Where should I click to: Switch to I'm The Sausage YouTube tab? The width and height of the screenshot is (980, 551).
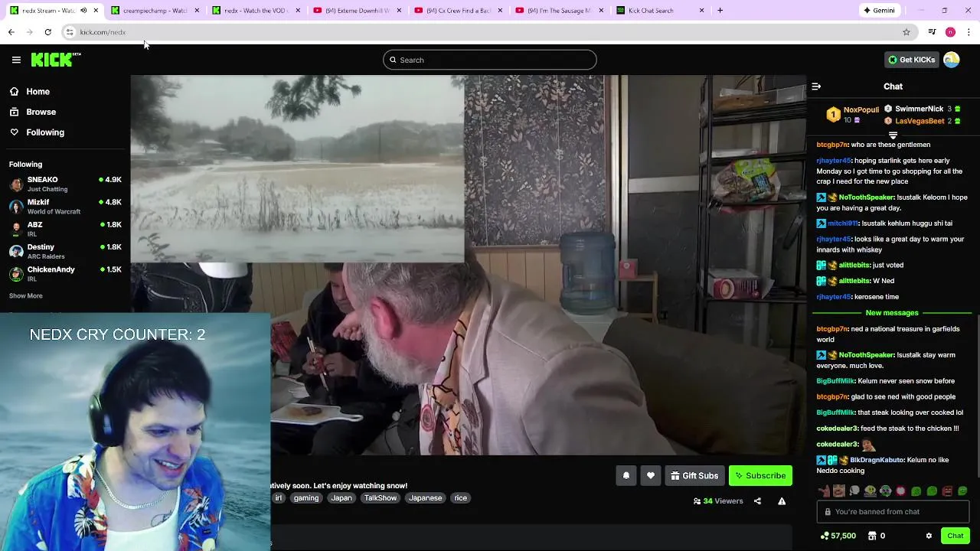coord(559,11)
